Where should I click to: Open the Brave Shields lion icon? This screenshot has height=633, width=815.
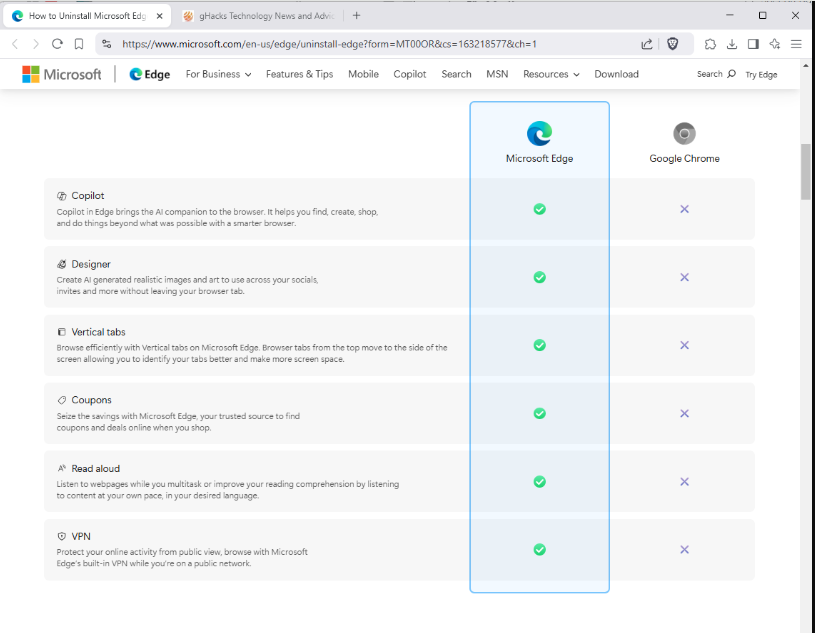click(x=673, y=44)
